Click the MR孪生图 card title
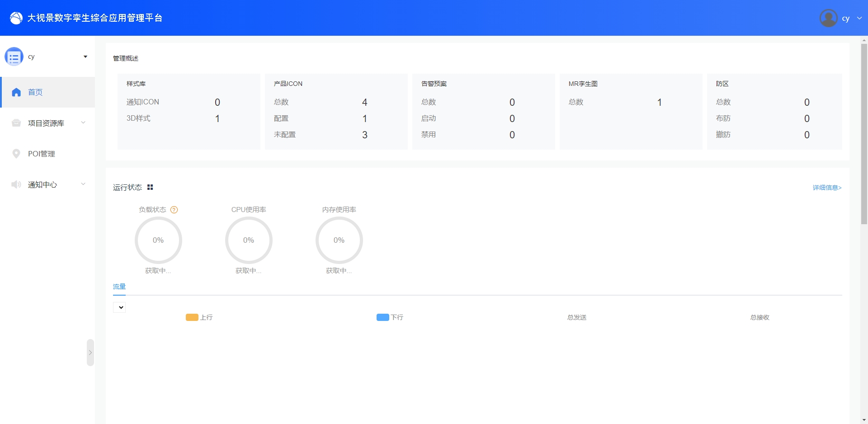Screen dimensions: 868x424 (x=583, y=84)
